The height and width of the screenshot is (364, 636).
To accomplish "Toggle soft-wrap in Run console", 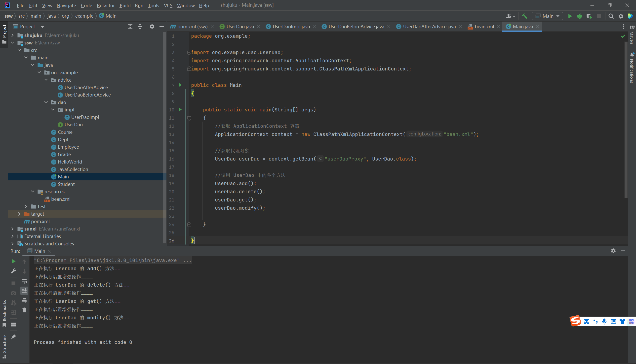I will (24, 281).
